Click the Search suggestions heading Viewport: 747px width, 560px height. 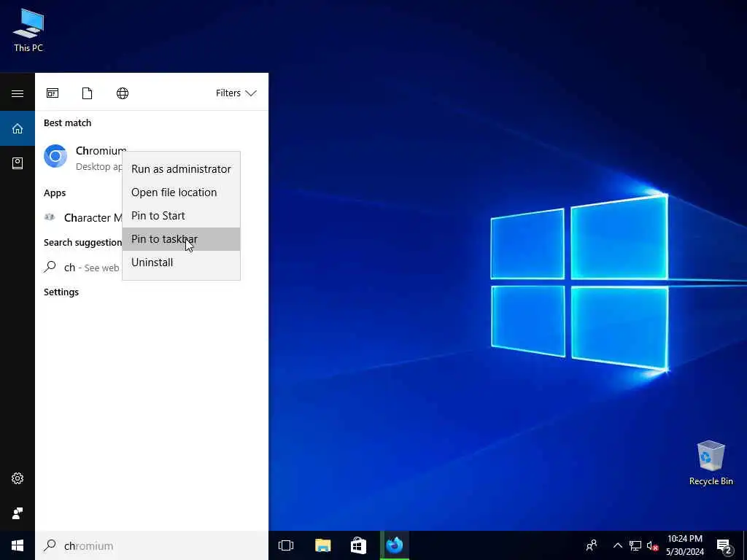tap(83, 242)
